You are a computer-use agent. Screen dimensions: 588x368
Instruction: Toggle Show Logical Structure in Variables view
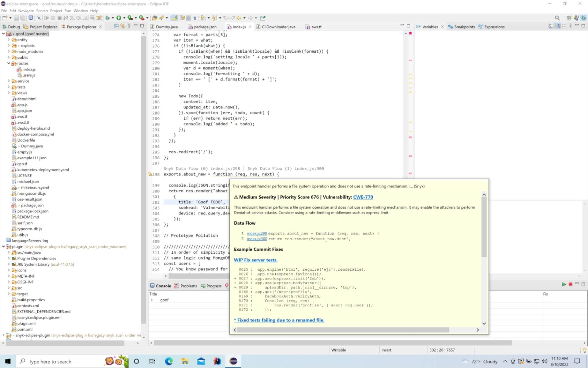pos(558,26)
